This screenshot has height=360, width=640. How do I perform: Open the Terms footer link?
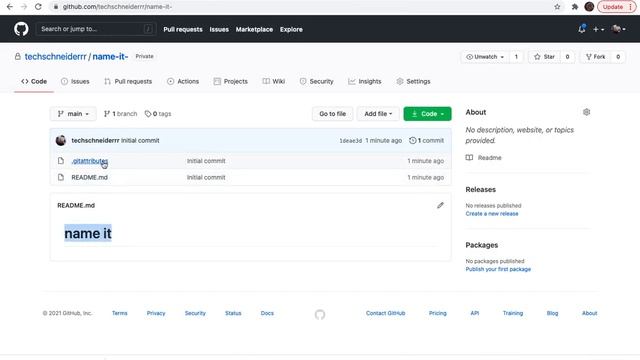click(x=120, y=313)
